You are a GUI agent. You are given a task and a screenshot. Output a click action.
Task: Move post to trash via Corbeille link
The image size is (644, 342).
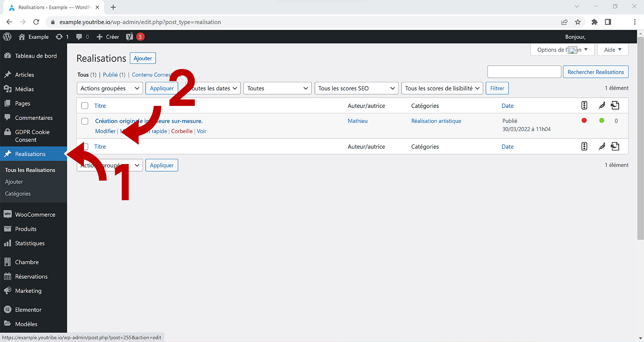pyautogui.click(x=182, y=131)
